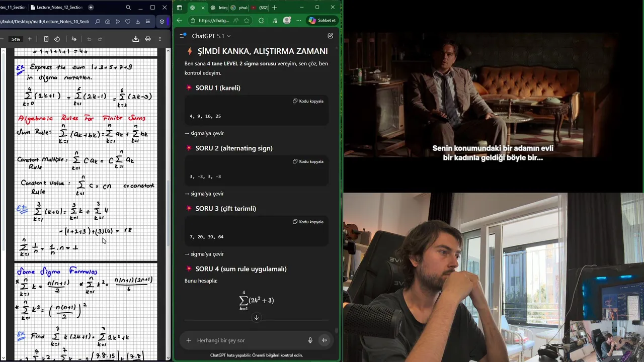Open Edge profile avatar
Image resolution: width=644 pixels, height=362 pixels.
[287, 21]
